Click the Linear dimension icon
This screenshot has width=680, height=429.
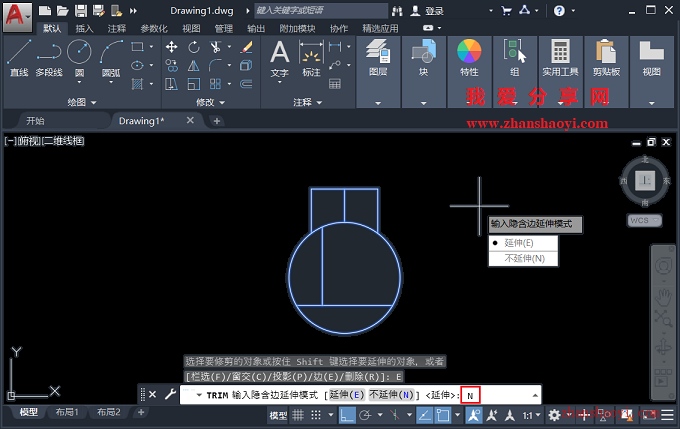tap(335, 46)
